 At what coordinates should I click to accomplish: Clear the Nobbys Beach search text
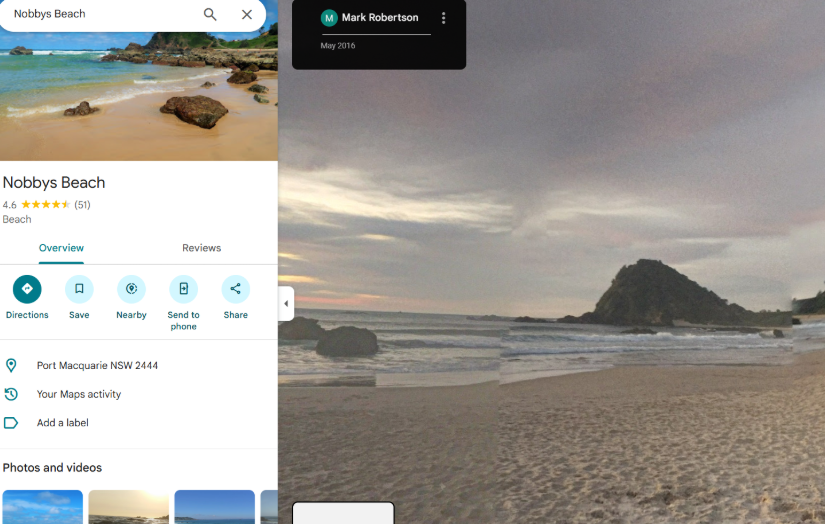(x=247, y=14)
